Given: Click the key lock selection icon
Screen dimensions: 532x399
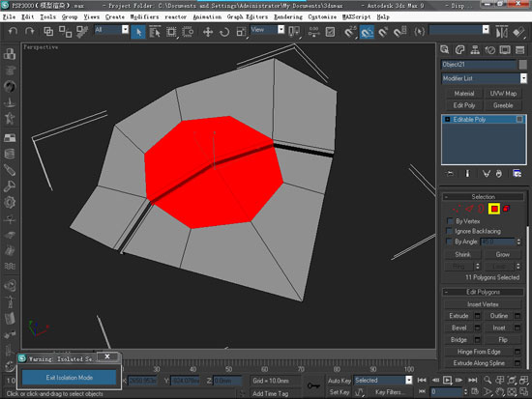Looking at the screenshot, I should coord(313,385).
